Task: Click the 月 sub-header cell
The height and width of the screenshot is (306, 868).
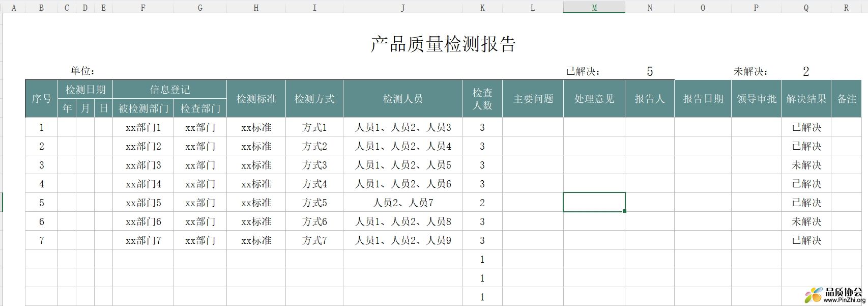Action: pos(85,108)
